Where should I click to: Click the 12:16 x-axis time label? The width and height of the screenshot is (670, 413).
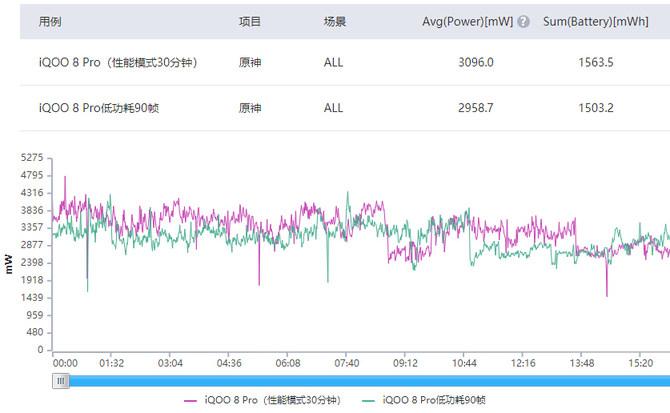523,363
